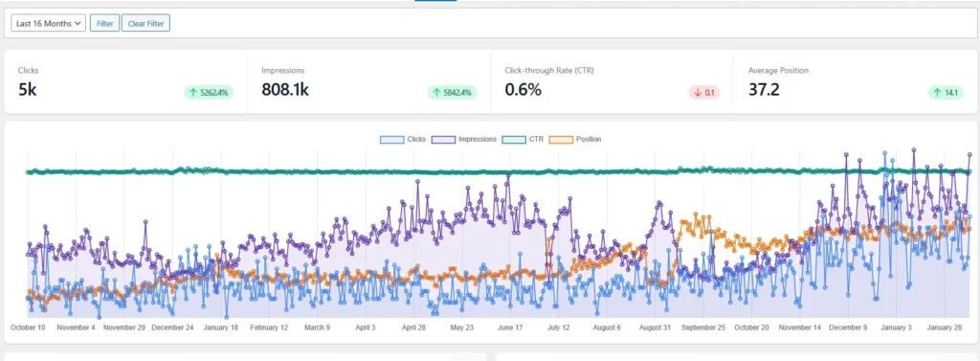
Task: Click the orange Position legend color box
Action: coord(561,139)
